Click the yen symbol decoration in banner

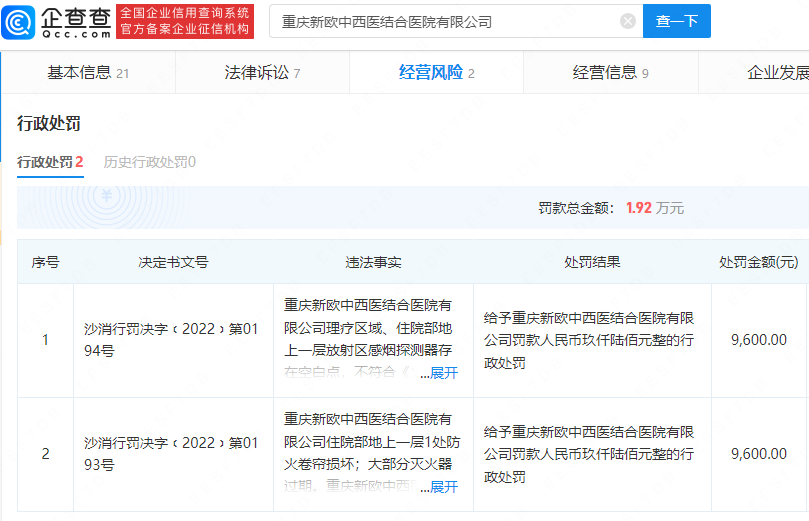coord(107,196)
